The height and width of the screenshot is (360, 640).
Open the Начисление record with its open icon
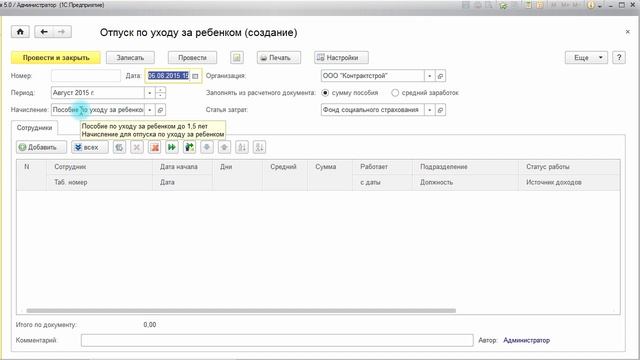(160, 110)
